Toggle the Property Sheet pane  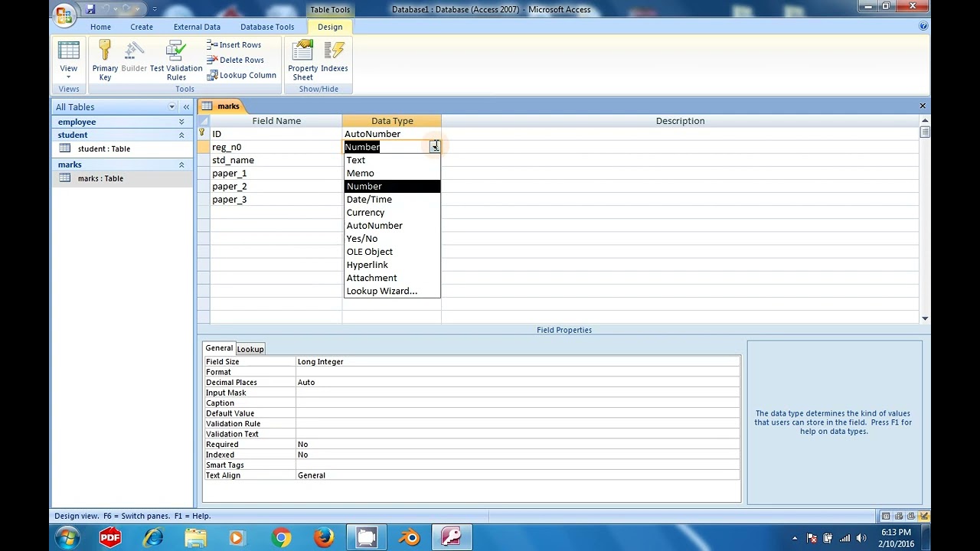(302, 60)
